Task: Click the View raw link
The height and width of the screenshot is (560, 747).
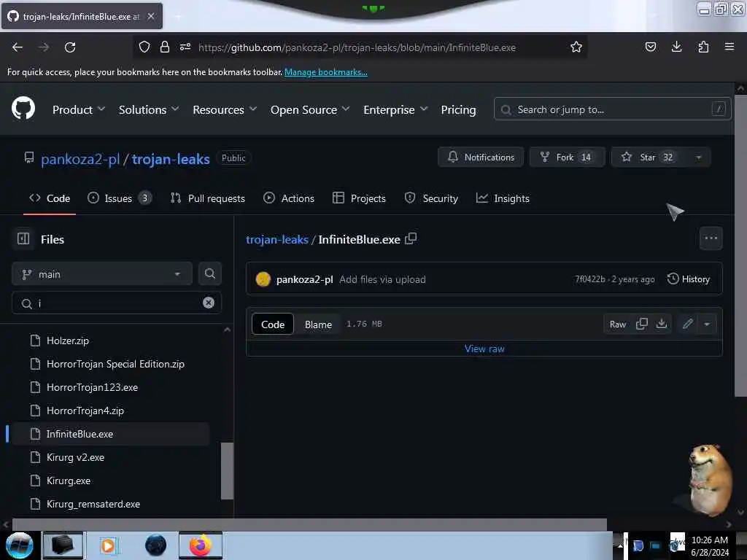Action: [484, 349]
